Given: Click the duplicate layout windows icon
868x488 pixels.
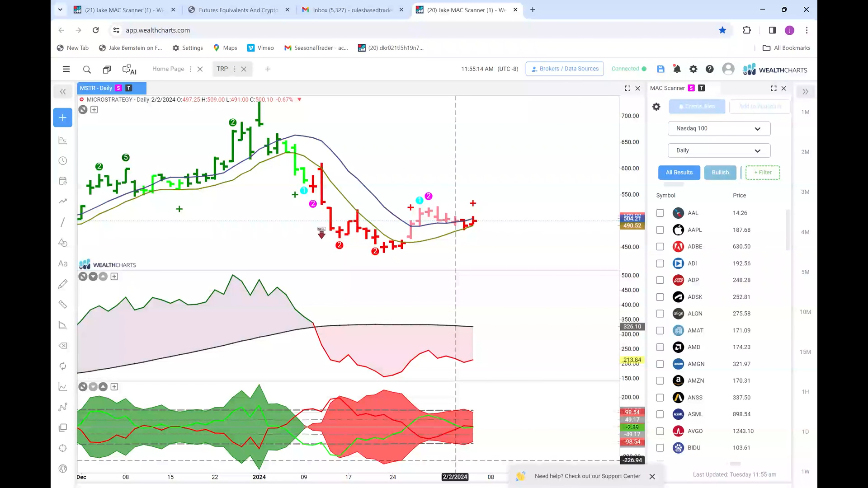Looking at the screenshot, I should pos(107,69).
